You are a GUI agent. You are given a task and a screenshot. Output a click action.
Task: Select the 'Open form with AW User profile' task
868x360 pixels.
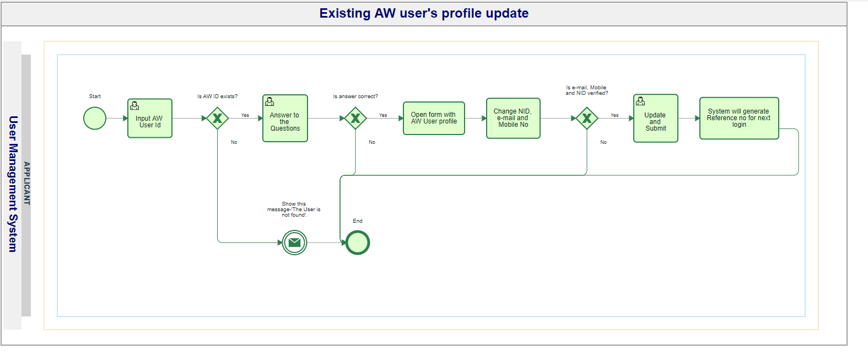click(434, 118)
